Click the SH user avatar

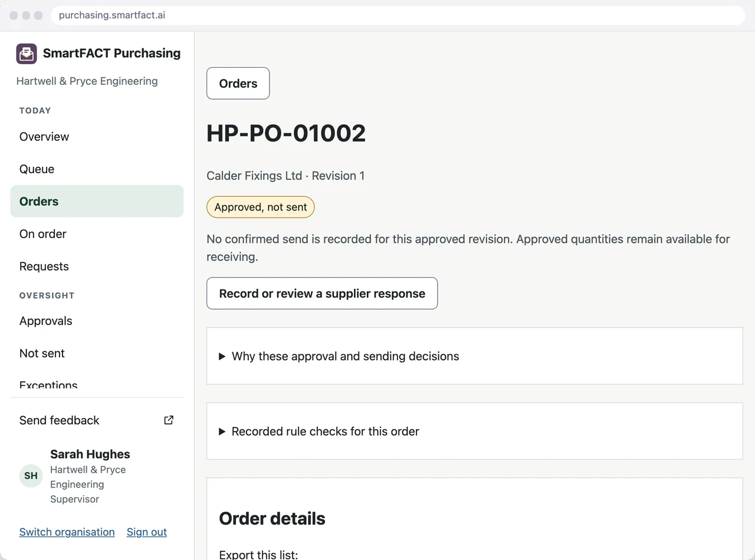click(31, 476)
